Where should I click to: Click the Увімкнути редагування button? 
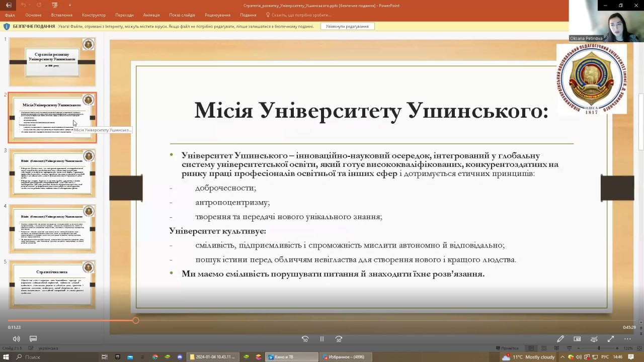[347, 26]
